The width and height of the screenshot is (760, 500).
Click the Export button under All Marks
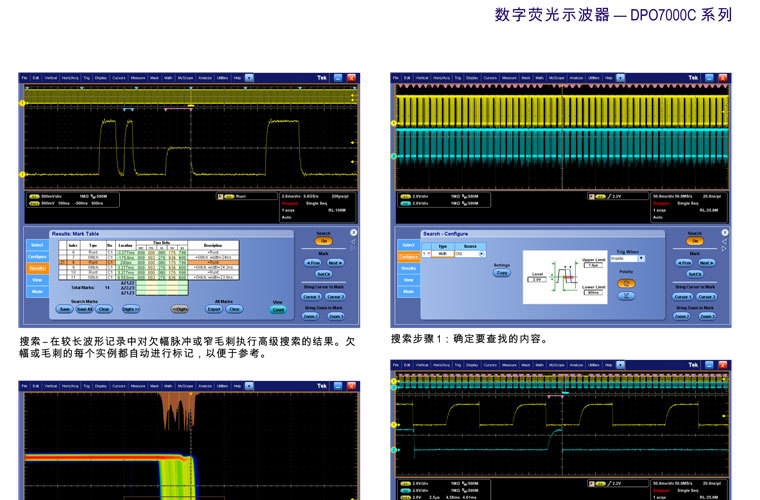pos(214,309)
